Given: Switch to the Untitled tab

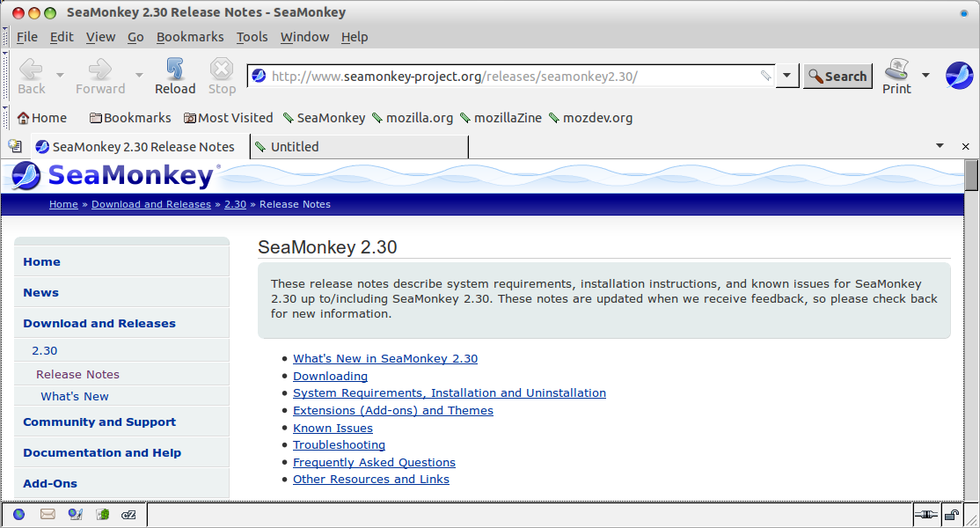Looking at the screenshot, I should click(x=360, y=147).
